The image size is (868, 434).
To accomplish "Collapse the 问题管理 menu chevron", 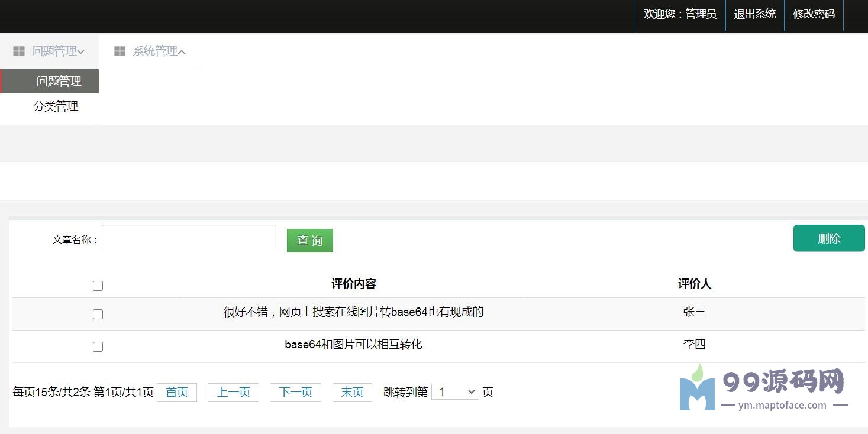I will pos(80,52).
